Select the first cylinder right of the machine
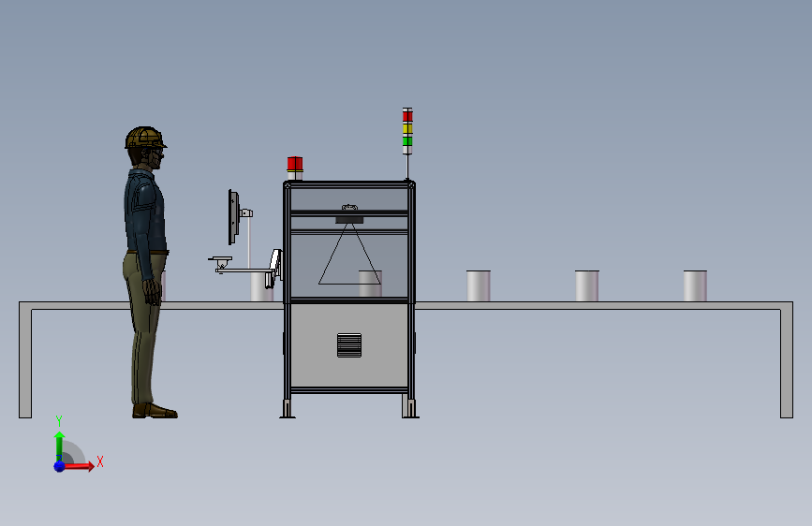Viewport: 812px width, 526px height. click(x=479, y=285)
